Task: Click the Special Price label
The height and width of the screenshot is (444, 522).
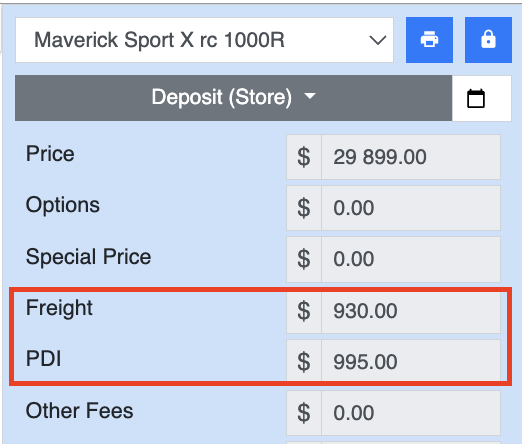Action: coord(88,257)
